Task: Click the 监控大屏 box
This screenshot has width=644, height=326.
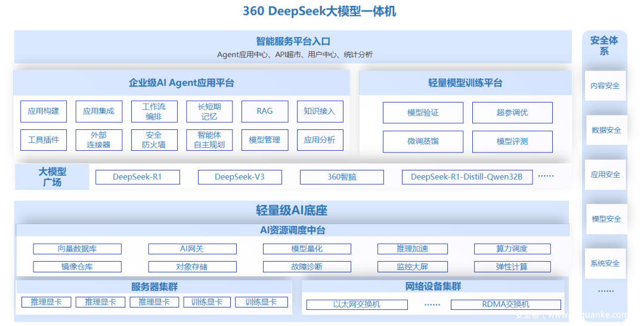Action: point(412,266)
